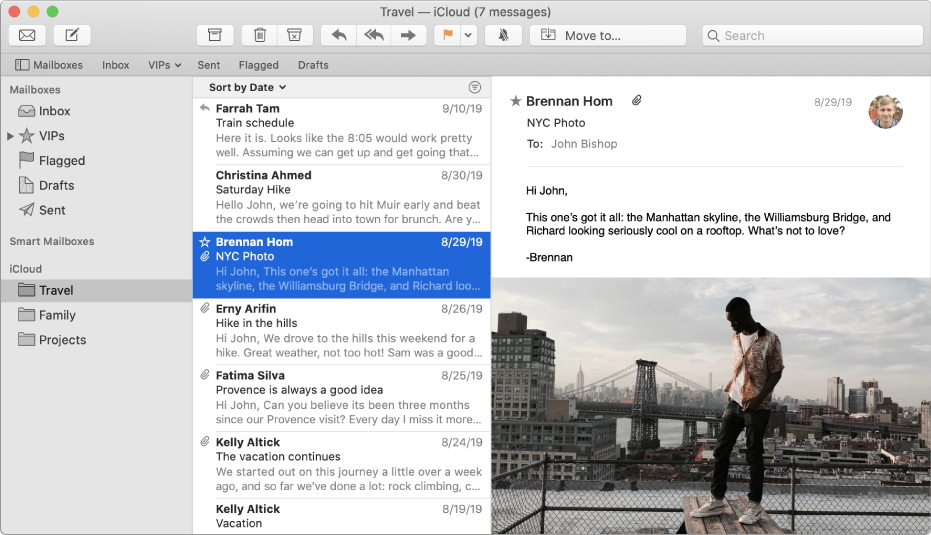Open Fatima Silva's Provence message
931x535 pixels.
pyautogui.click(x=341, y=398)
